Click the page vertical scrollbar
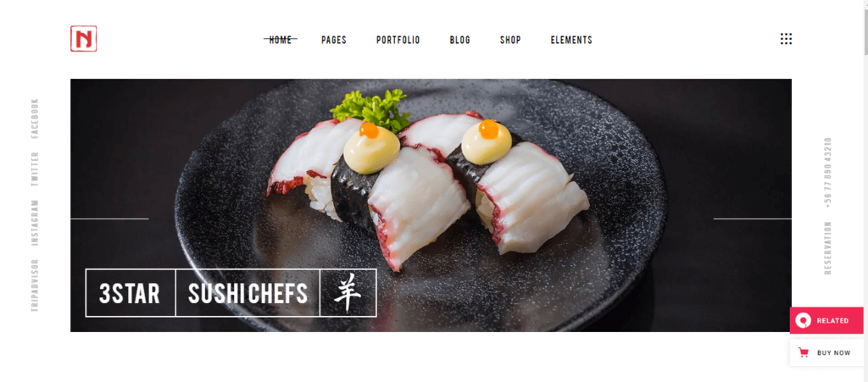 pyautogui.click(x=865, y=191)
